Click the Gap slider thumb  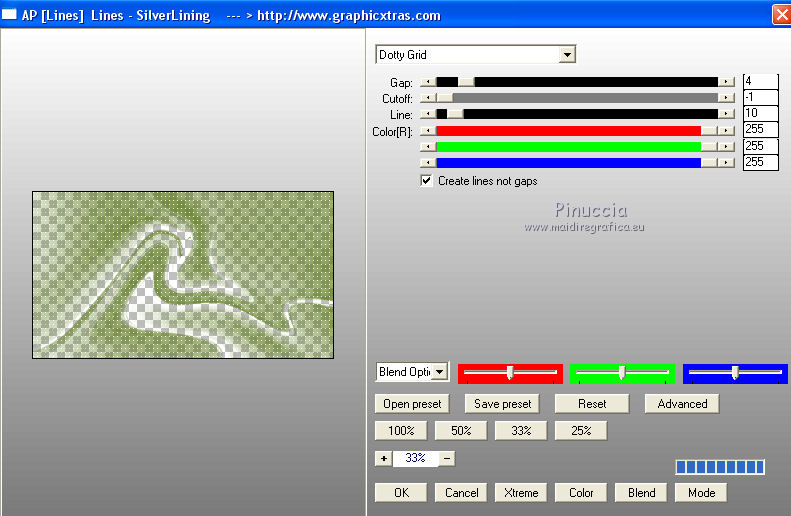[466, 82]
